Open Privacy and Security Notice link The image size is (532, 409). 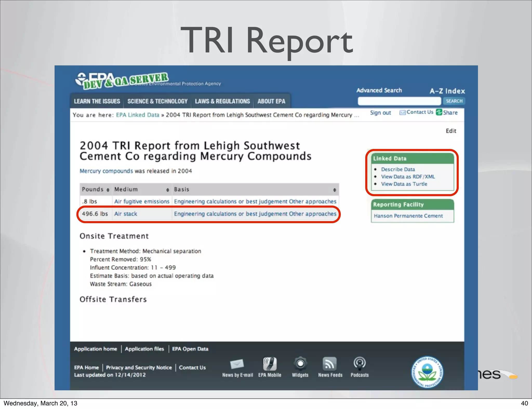[x=139, y=367]
